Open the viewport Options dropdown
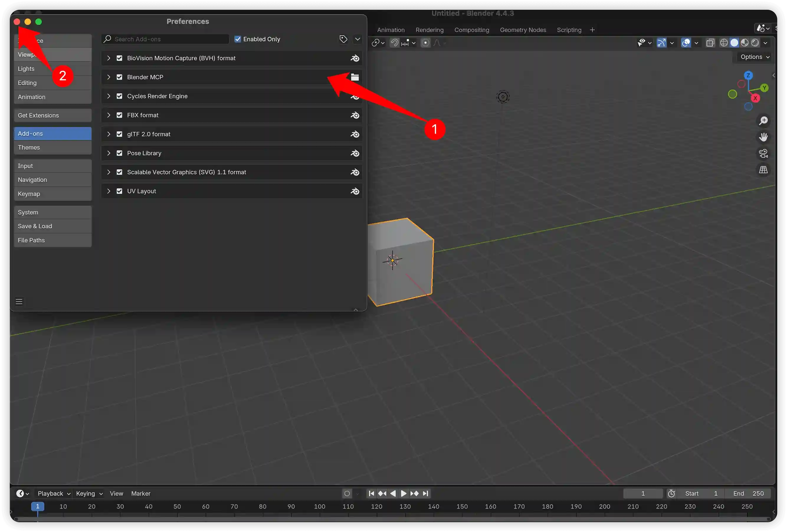This screenshot has height=532, width=787. [x=755, y=57]
